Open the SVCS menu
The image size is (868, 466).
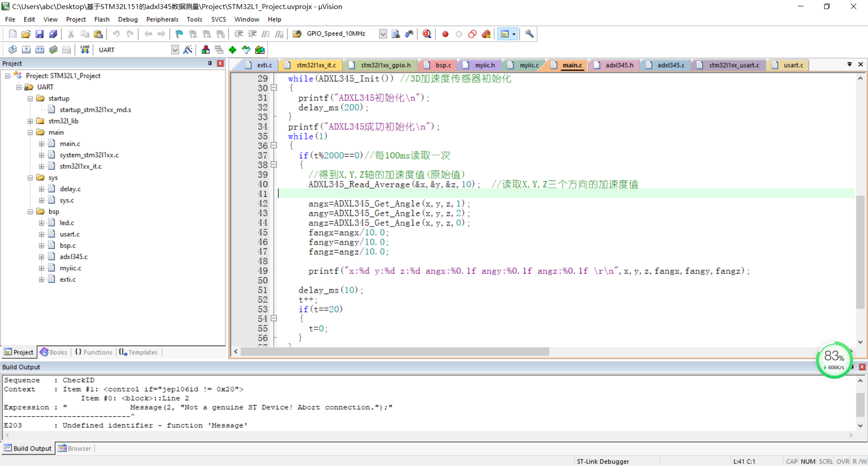[218, 19]
